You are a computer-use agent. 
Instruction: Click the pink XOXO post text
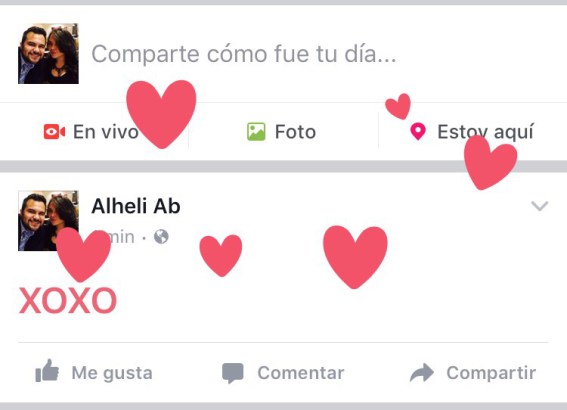68,300
